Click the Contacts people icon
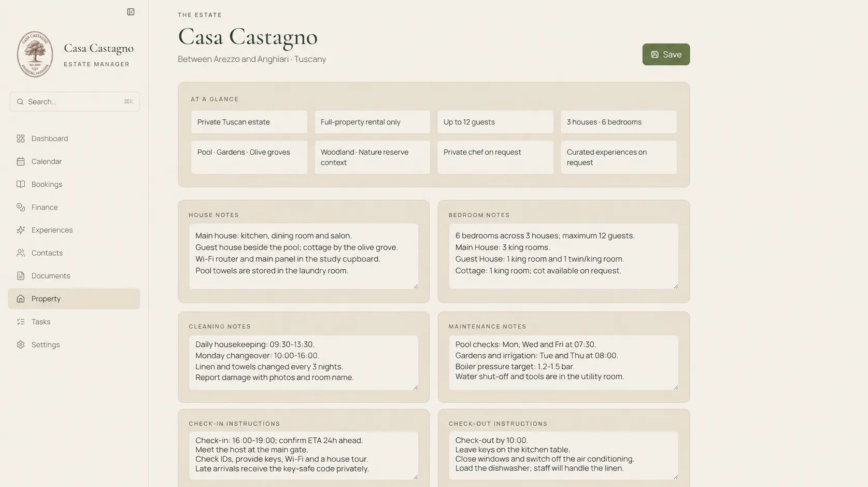 [x=21, y=253]
